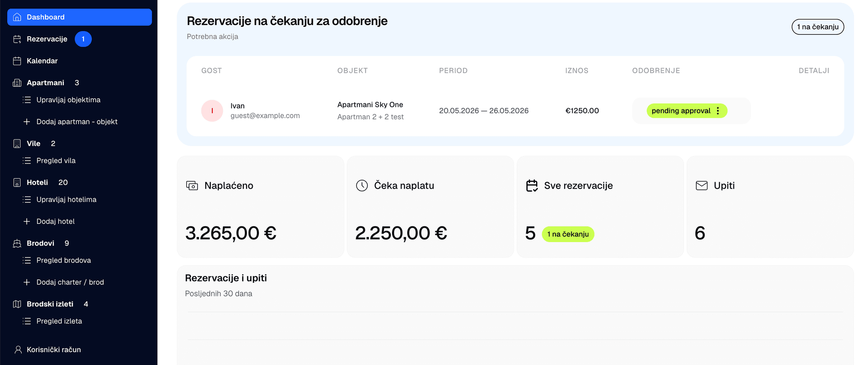Click the clock icon on Čeka naplatu
The image size is (868, 365).
point(362,185)
